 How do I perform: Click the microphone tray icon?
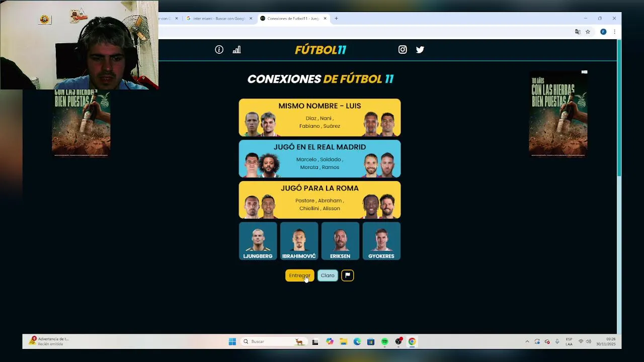point(557,341)
